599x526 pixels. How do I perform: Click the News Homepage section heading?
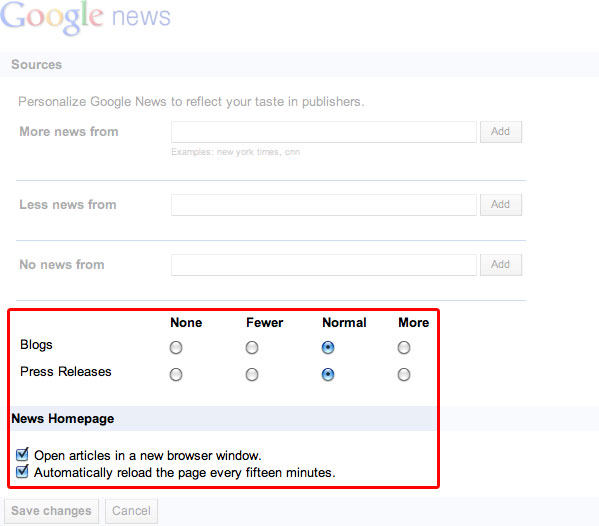(63, 419)
